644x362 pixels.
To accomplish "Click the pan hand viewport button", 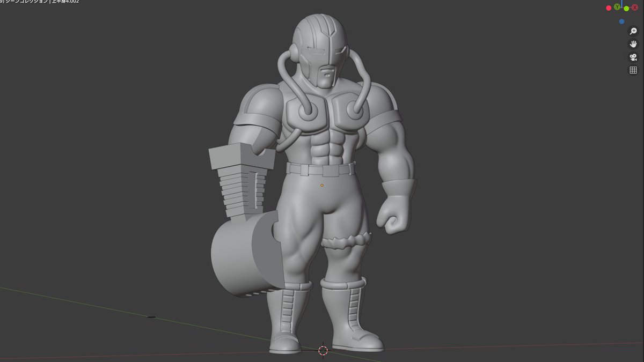I will 633,44.
